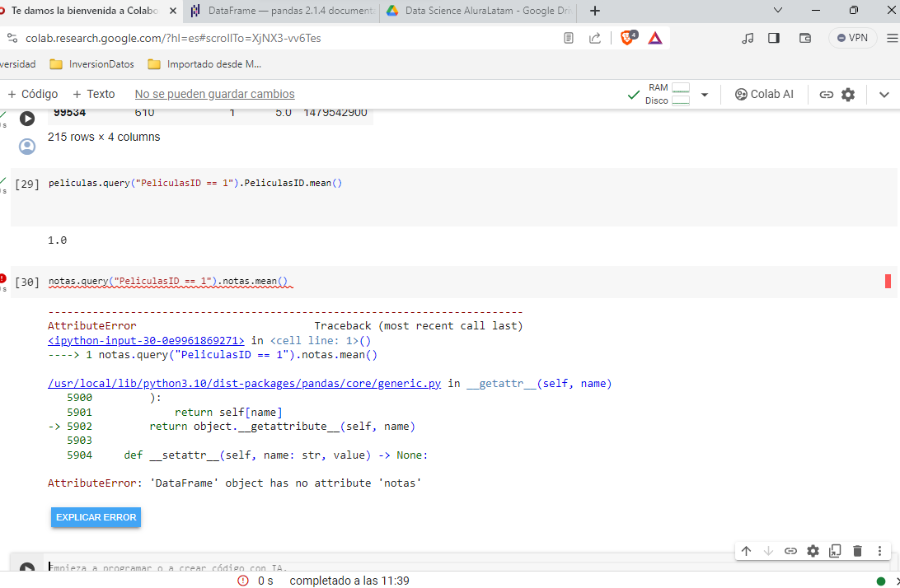Viewport: 900px width, 588px height.
Task: Switch to Data Science AluraLatam Google Drive tab
Action: 479,11
